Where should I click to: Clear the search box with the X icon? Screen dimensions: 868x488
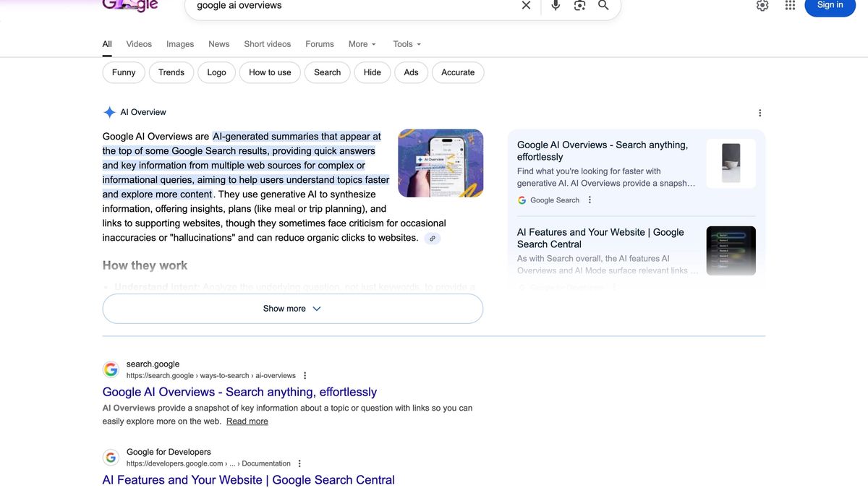coord(526,5)
